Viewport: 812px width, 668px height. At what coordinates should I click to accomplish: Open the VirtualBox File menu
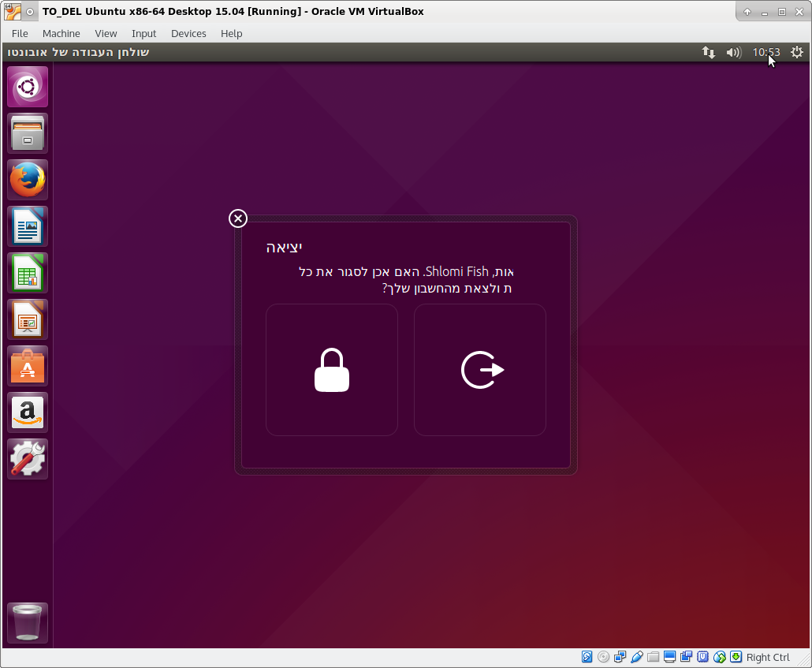coord(20,34)
